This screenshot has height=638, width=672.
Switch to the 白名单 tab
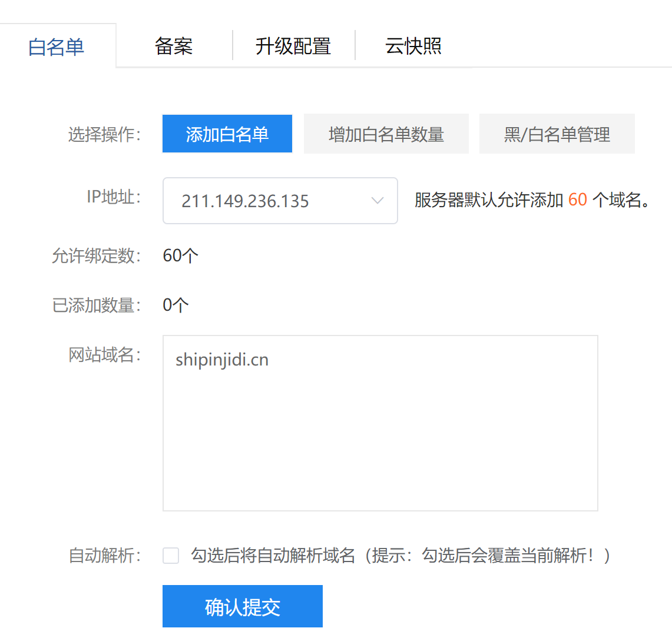pyautogui.click(x=57, y=46)
